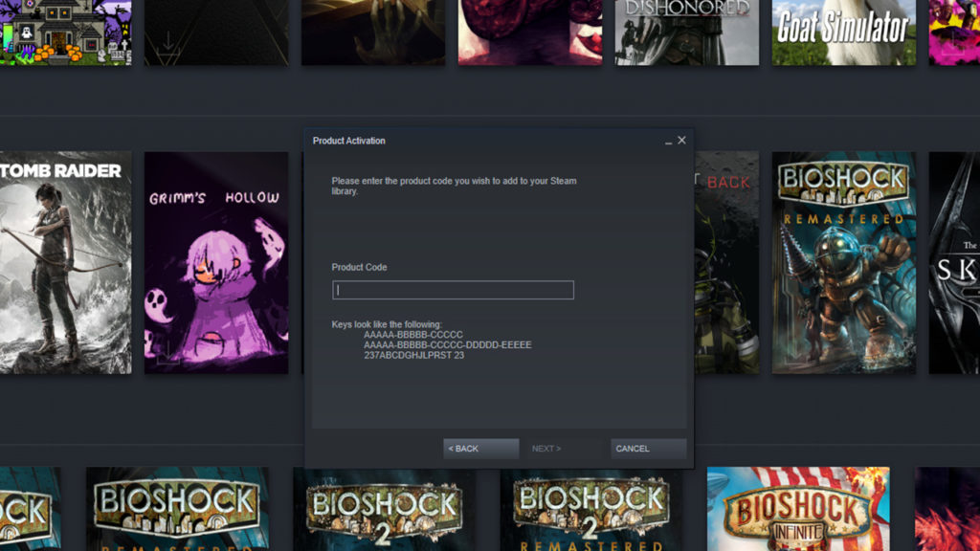Viewport: 980px width, 551px height.
Task: Select the BioShock Infinite game cover
Action: click(798, 509)
